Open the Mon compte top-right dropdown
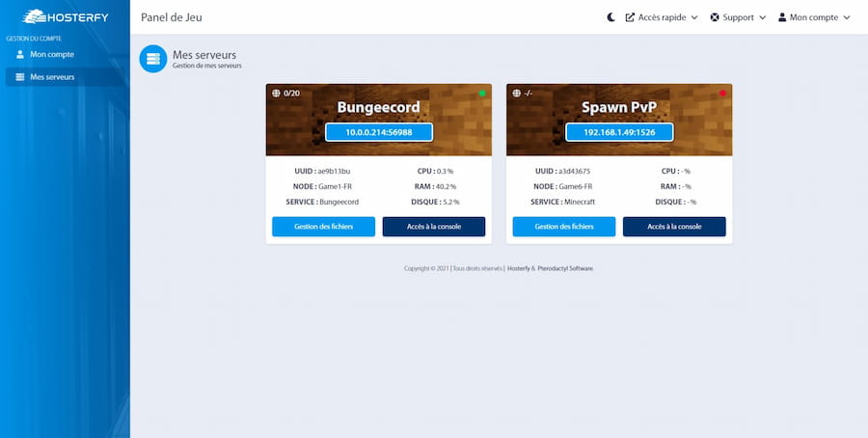 [x=814, y=17]
